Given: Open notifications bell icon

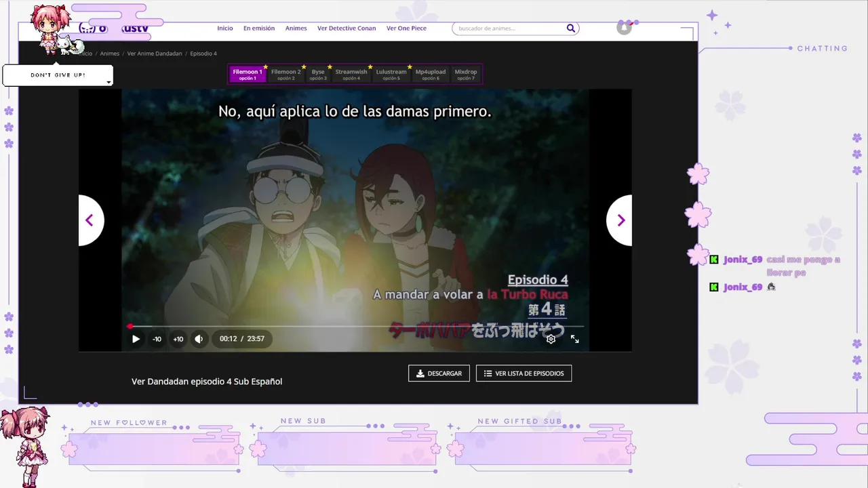Looking at the screenshot, I should [x=624, y=28].
